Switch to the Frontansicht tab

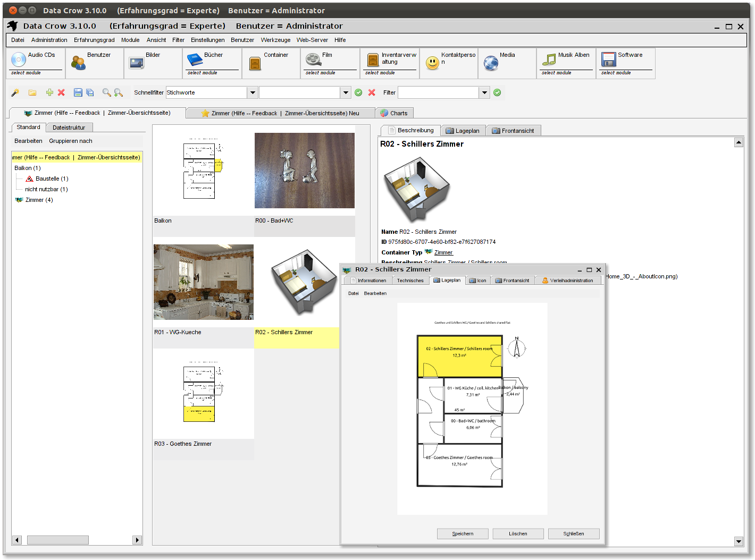pyautogui.click(x=513, y=130)
